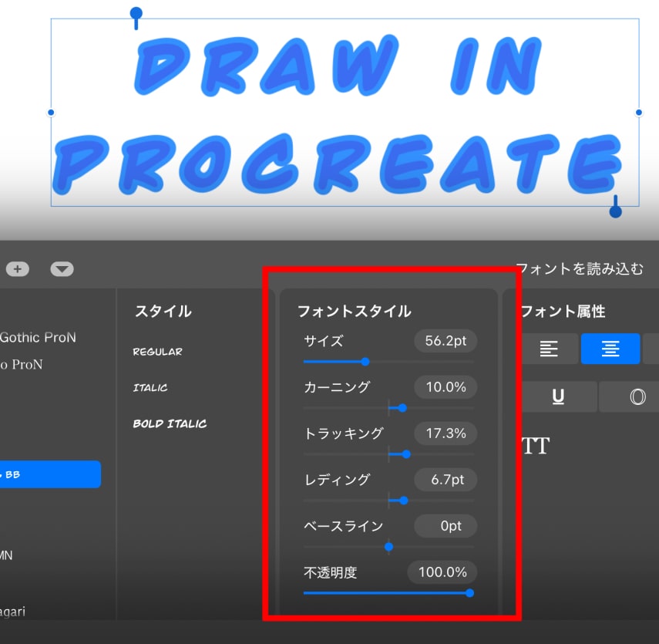Set text alignment to left
The image size is (659, 644).
(549, 349)
